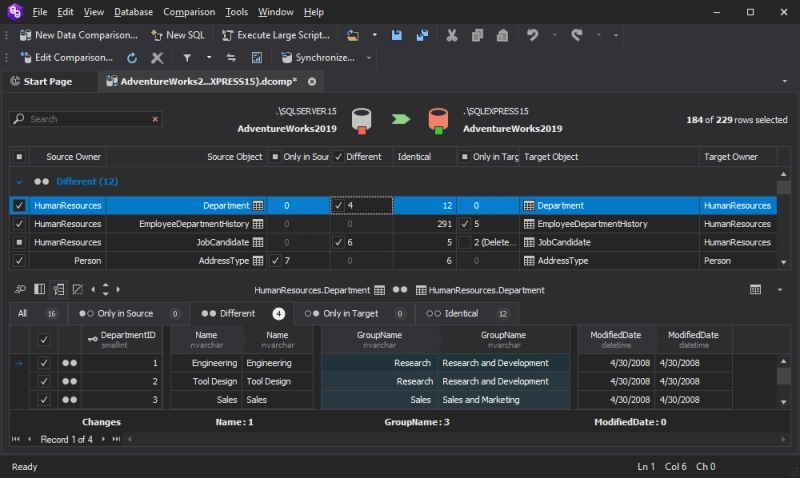Click the Copy icon in toolbar
Viewport: 800px width, 478px height.
pyautogui.click(x=477, y=35)
